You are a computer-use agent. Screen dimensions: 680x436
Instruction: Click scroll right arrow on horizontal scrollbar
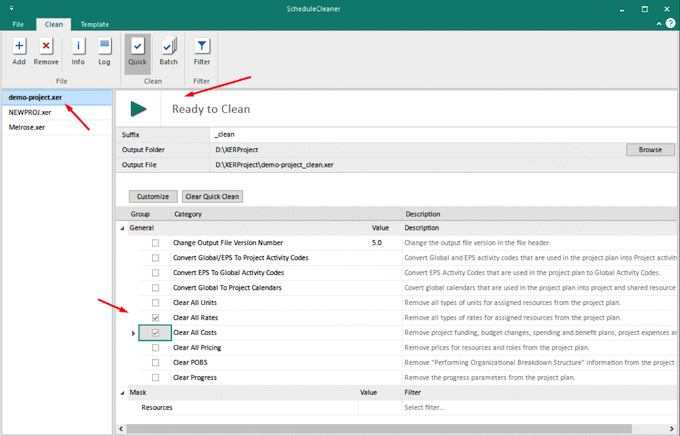click(671, 429)
